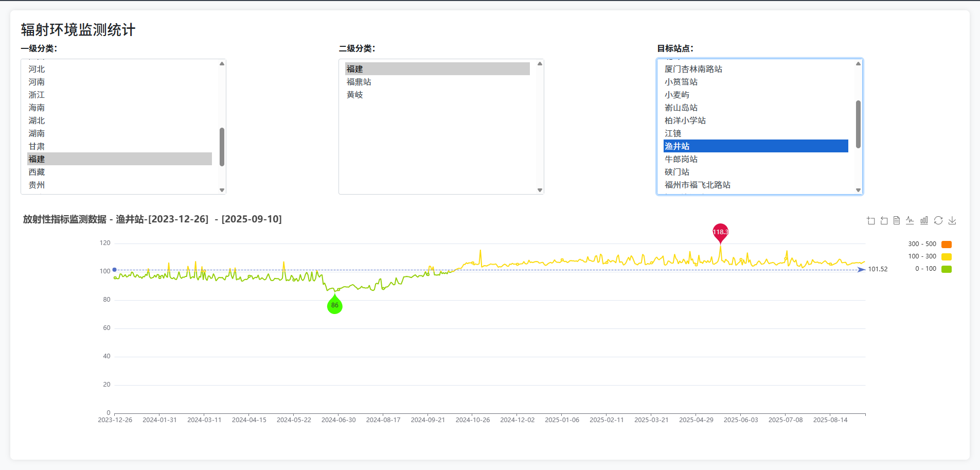This screenshot has width=980, height=470.
Task: Select 贵州 in the first-level category list
Action: click(x=119, y=185)
